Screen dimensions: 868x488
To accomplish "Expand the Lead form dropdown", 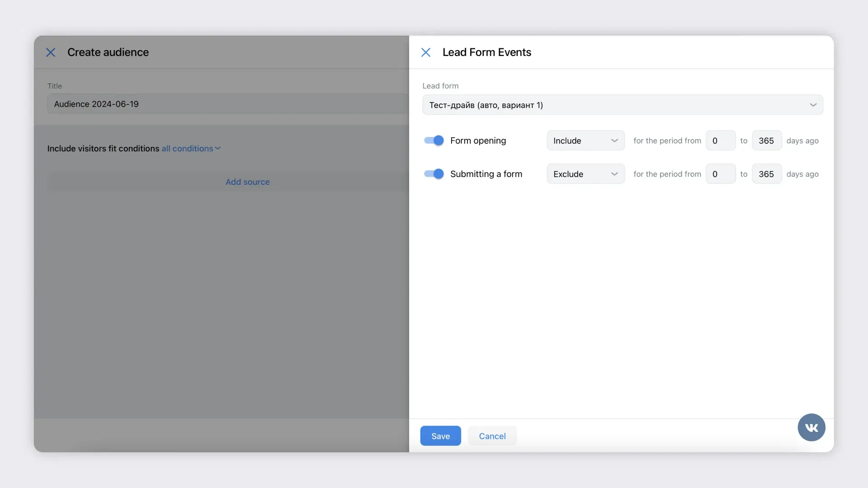I will (622, 105).
